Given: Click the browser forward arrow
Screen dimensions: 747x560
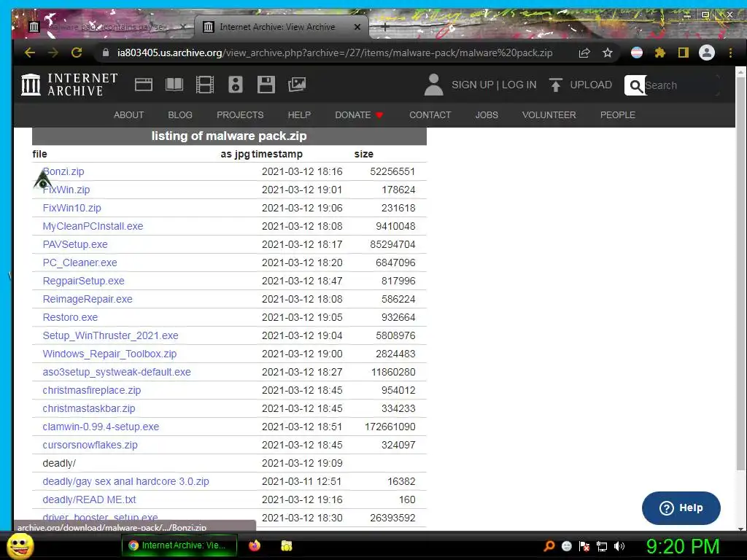Looking at the screenshot, I should (53, 52).
